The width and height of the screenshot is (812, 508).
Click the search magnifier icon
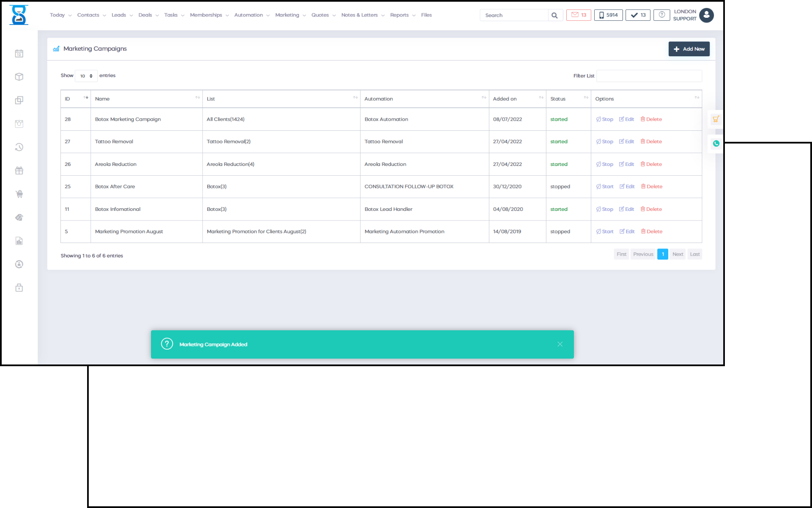[x=554, y=15]
